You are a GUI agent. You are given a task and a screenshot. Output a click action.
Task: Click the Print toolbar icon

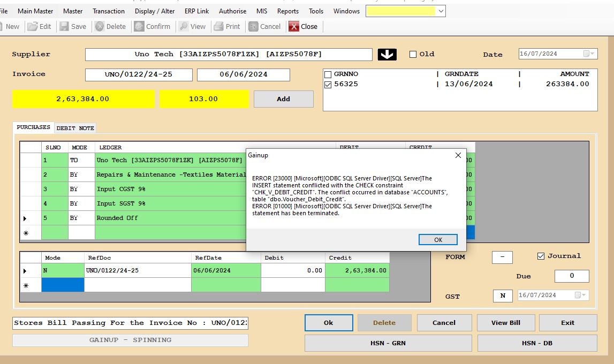(218, 26)
